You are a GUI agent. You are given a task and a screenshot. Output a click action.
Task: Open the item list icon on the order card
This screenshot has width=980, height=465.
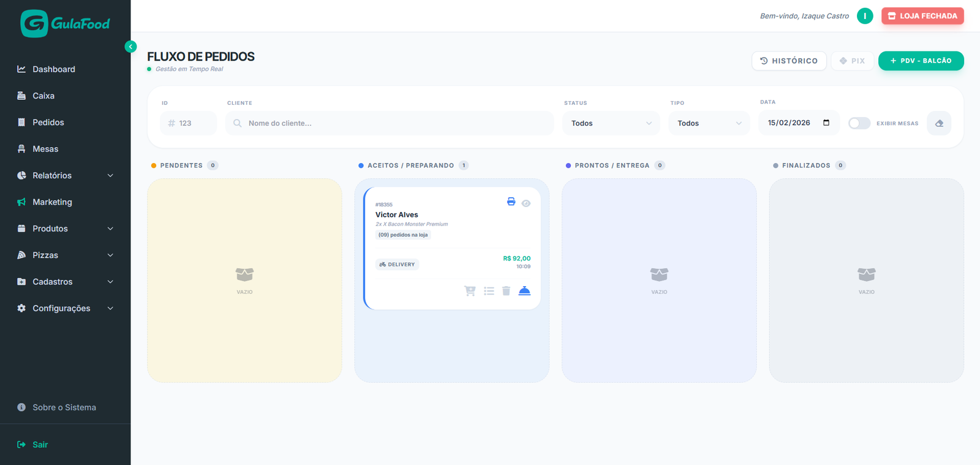489,291
